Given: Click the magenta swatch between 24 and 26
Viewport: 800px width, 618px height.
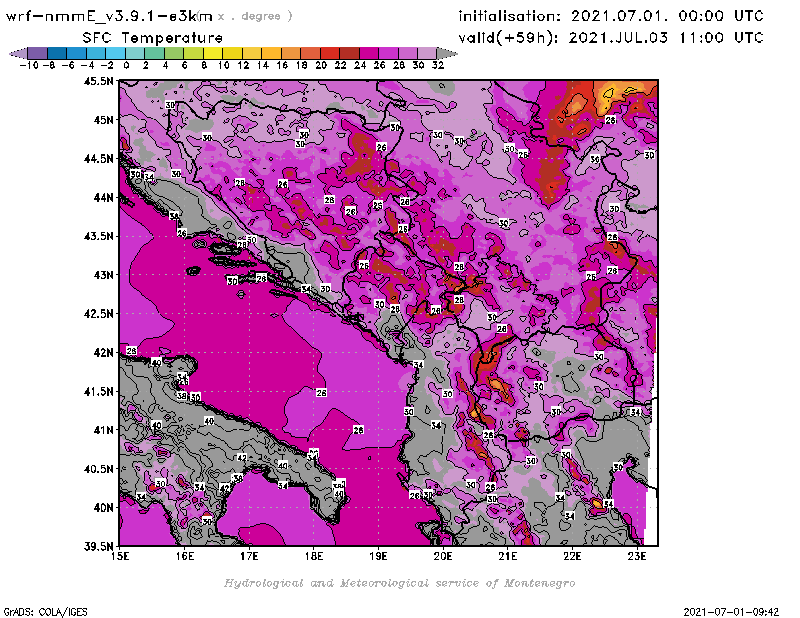Looking at the screenshot, I should pos(369,53).
